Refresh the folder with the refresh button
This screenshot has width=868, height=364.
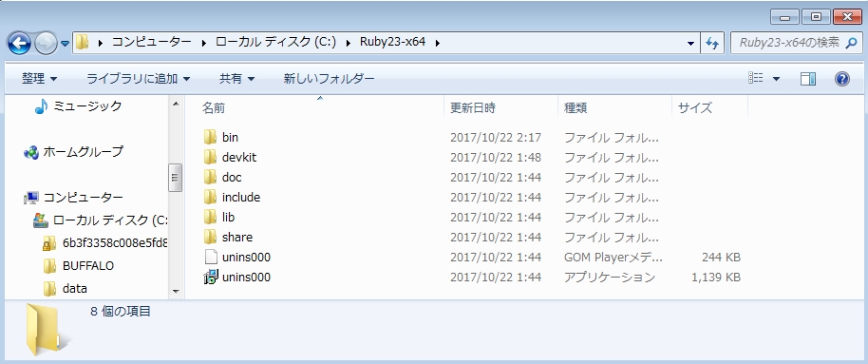pyautogui.click(x=712, y=43)
